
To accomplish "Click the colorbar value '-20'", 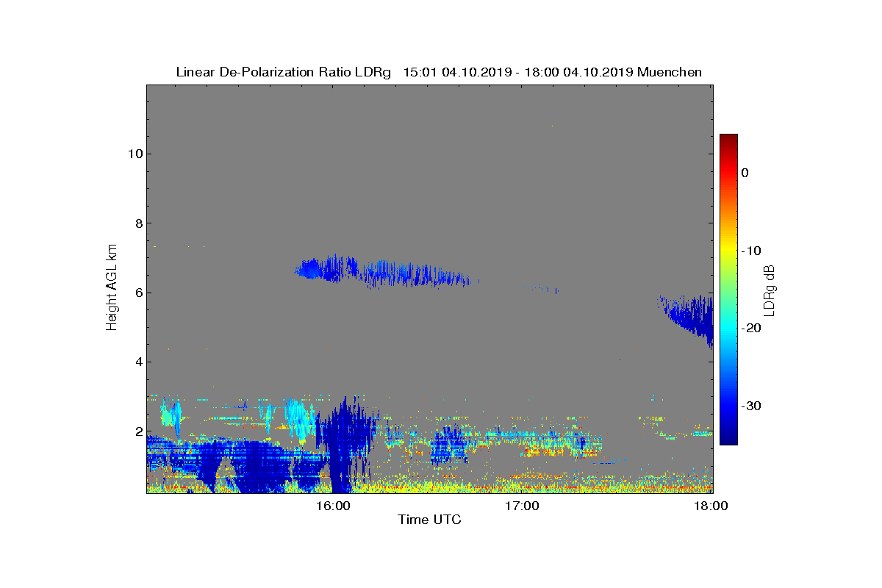I will (x=750, y=329).
